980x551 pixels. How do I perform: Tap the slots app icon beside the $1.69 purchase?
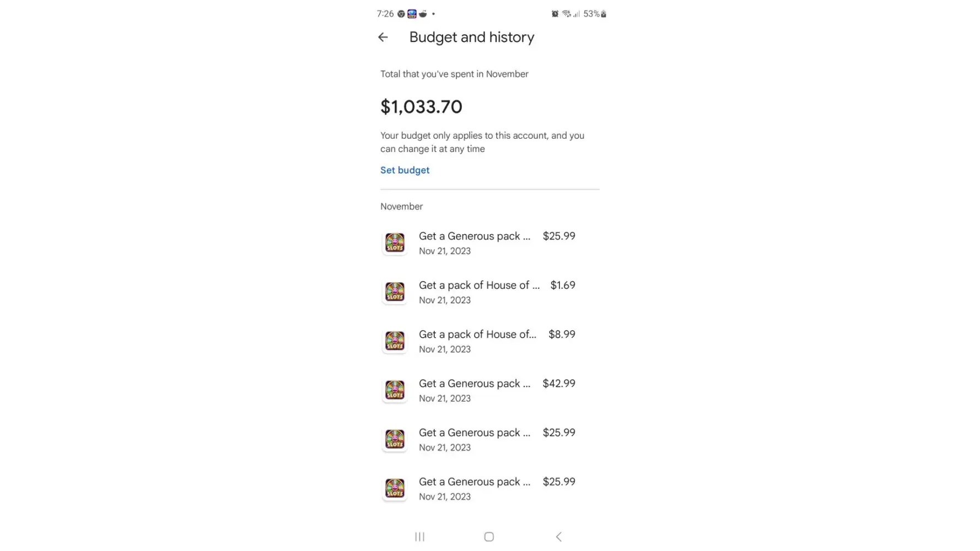click(395, 292)
